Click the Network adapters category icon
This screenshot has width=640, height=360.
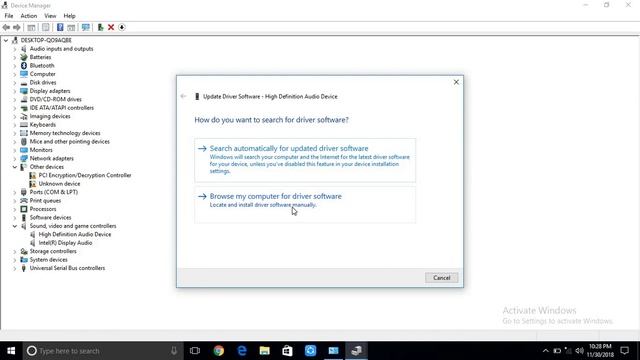pos(24,158)
